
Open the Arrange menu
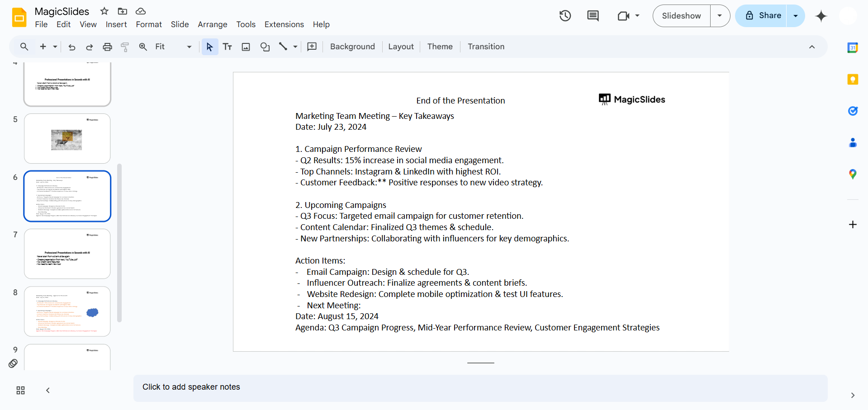(212, 24)
